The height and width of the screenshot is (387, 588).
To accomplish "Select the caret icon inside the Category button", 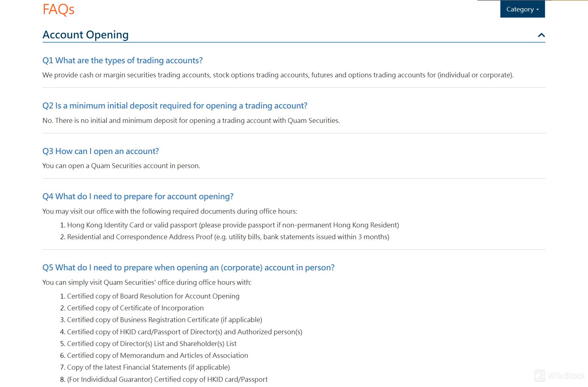I will pyautogui.click(x=537, y=10).
